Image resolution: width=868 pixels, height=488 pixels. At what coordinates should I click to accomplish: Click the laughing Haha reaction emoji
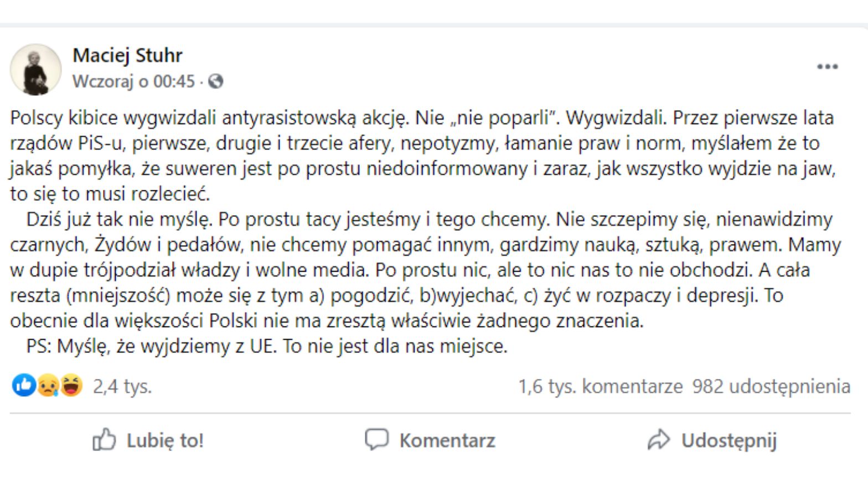point(71,385)
